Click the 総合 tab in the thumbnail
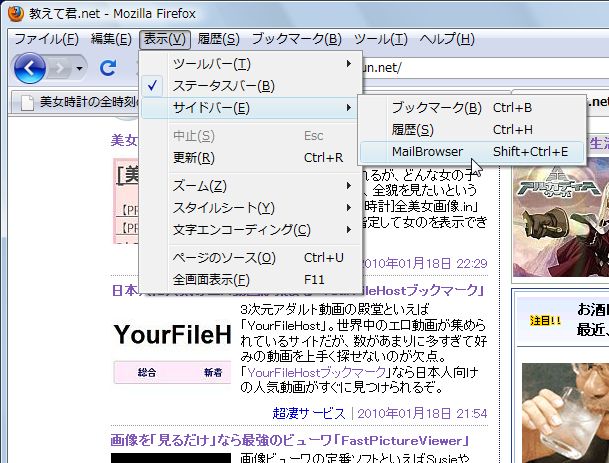 (x=146, y=372)
